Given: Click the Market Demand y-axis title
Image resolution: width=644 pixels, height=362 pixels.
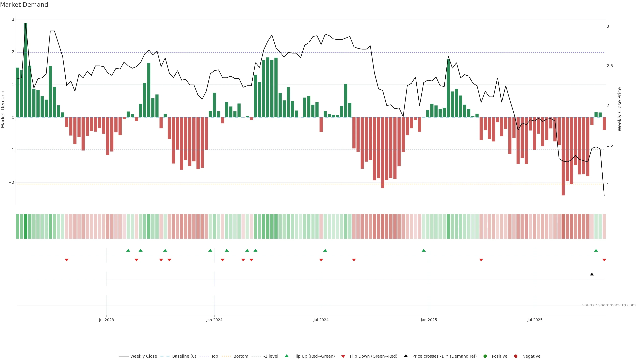Looking at the screenshot, I should (3, 109).
